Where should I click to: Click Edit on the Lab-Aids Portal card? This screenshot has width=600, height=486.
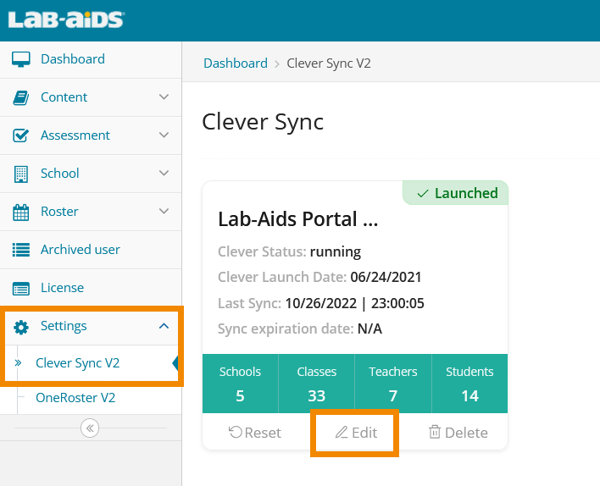click(355, 433)
